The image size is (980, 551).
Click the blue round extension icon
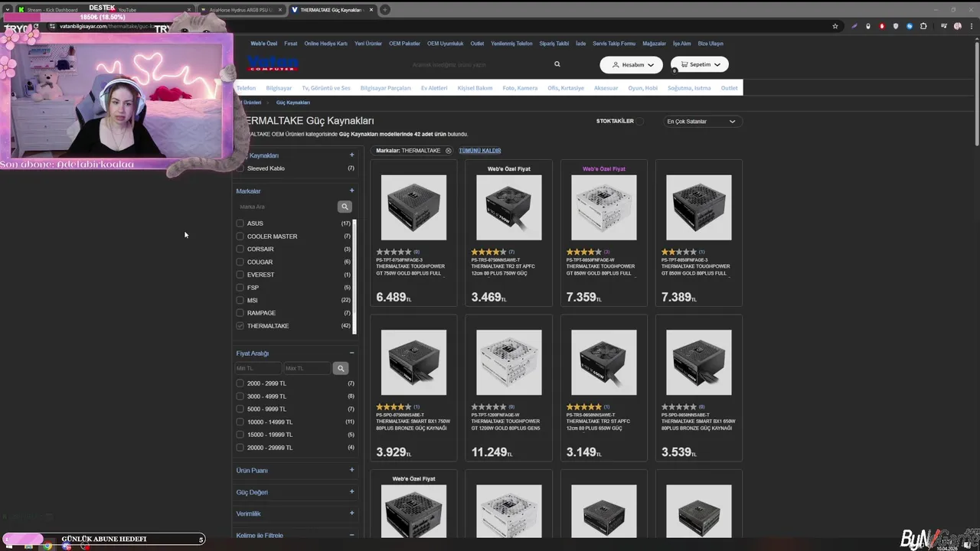point(910,26)
